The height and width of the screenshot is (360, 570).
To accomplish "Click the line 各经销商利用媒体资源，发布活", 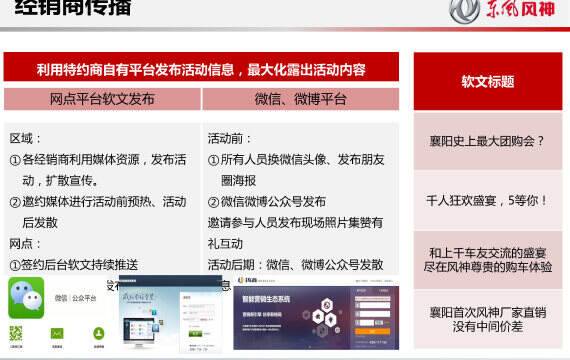I will 98,160.
